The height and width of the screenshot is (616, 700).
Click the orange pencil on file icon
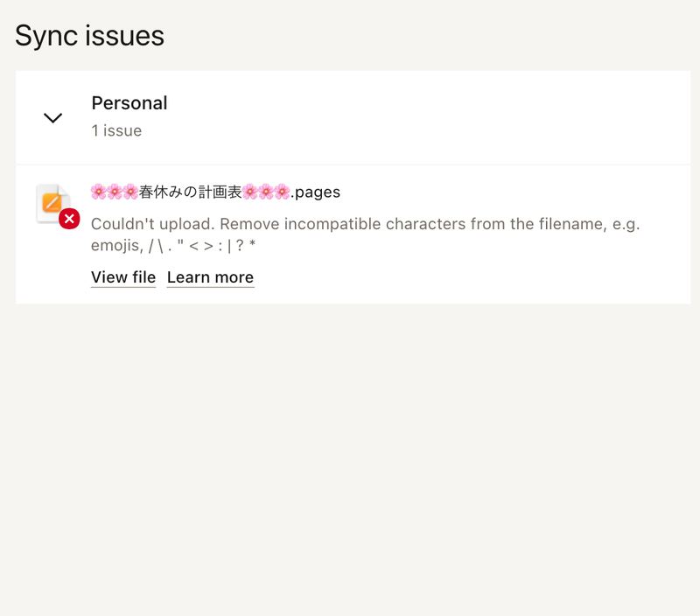point(52,203)
